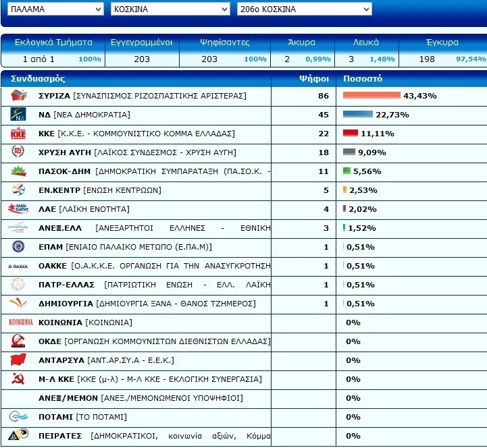This screenshot has height=448, width=487.
Task: Click the ΠΕΙΡΑΤΕΣ party logo
Action: (18, 435)
